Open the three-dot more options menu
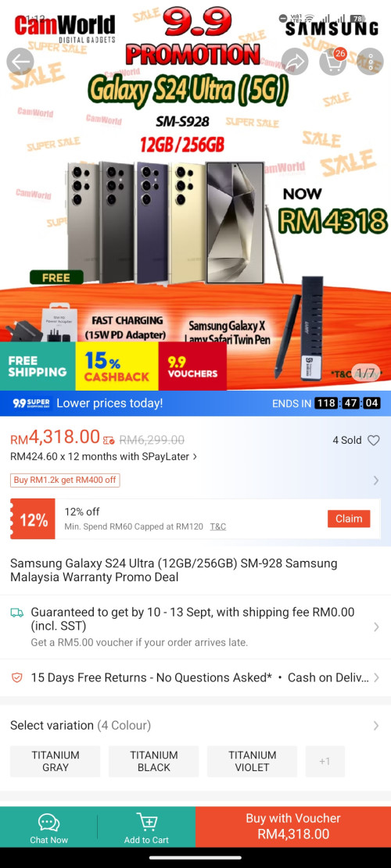Screen dimensions: 391x868 point(371,62)
